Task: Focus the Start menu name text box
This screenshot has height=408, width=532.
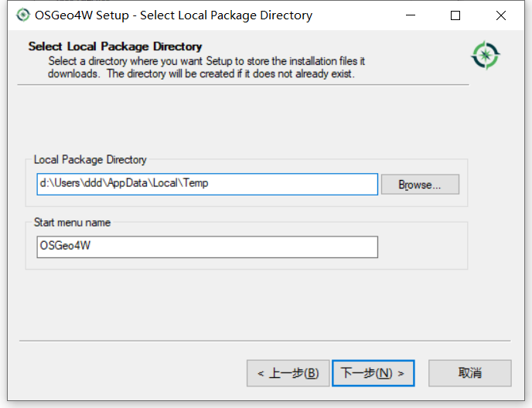Action: (x=207, y=246)
